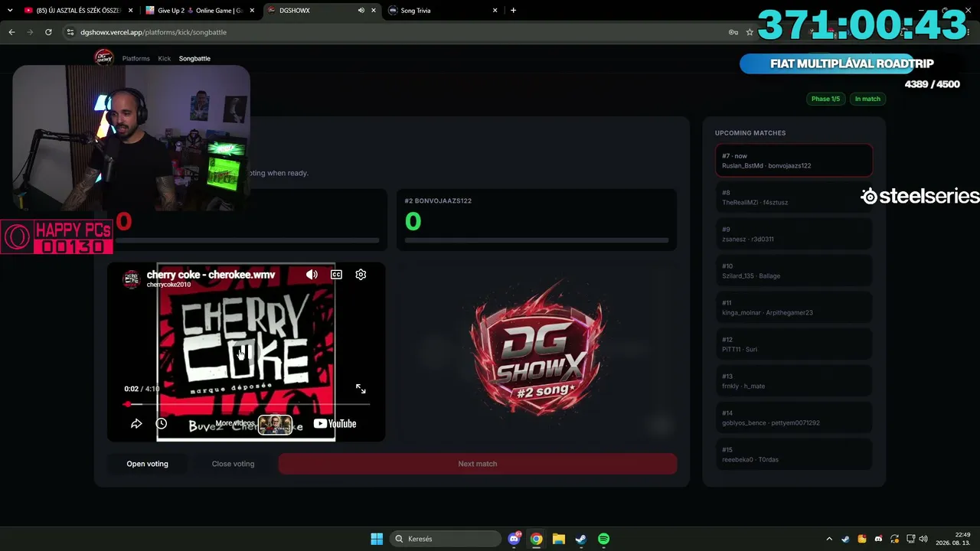Click the address bar URL dgshowx.vercel.app
980x551 pixels.
153,32
